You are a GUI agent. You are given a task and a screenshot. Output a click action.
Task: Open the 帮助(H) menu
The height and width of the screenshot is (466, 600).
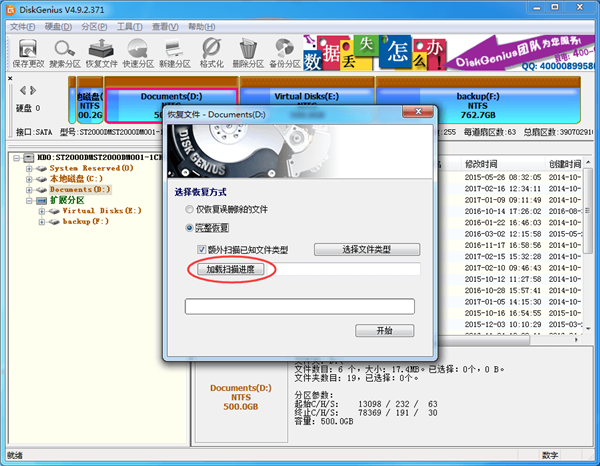(202, 27)
